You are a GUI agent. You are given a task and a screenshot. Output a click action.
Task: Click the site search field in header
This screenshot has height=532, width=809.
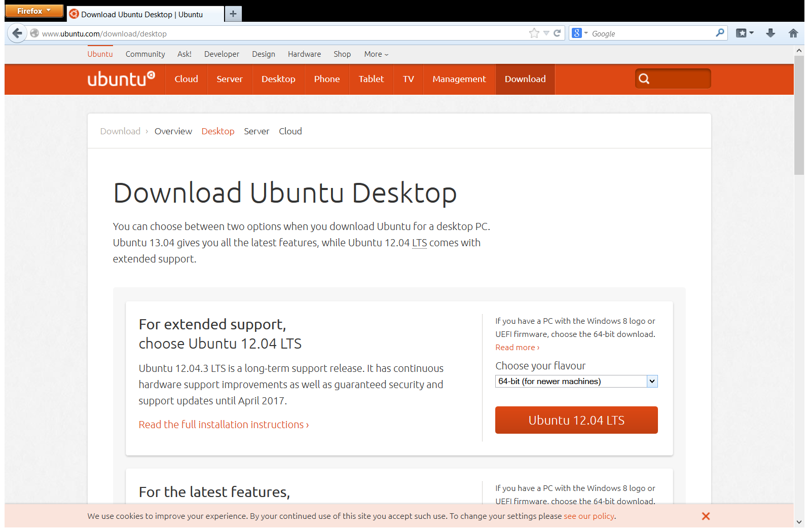point(673,79)
